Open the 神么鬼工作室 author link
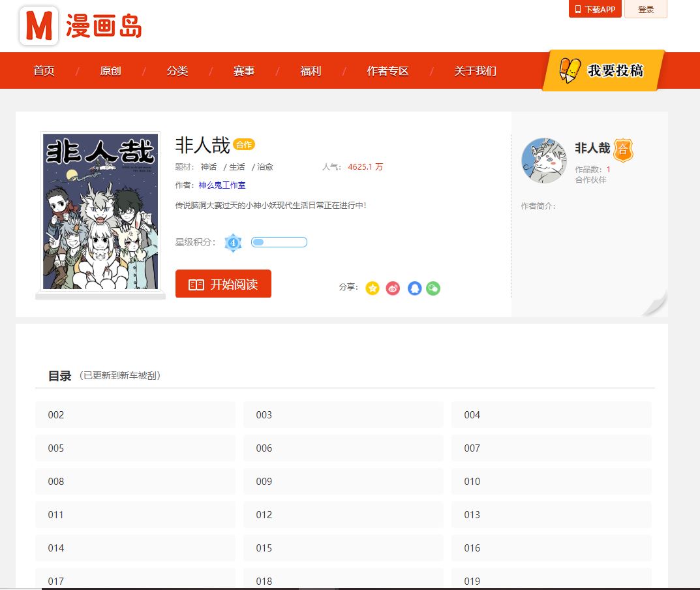The height and width of the screenshot is (590, 700). pyautogui.click(x=222, y=185)
